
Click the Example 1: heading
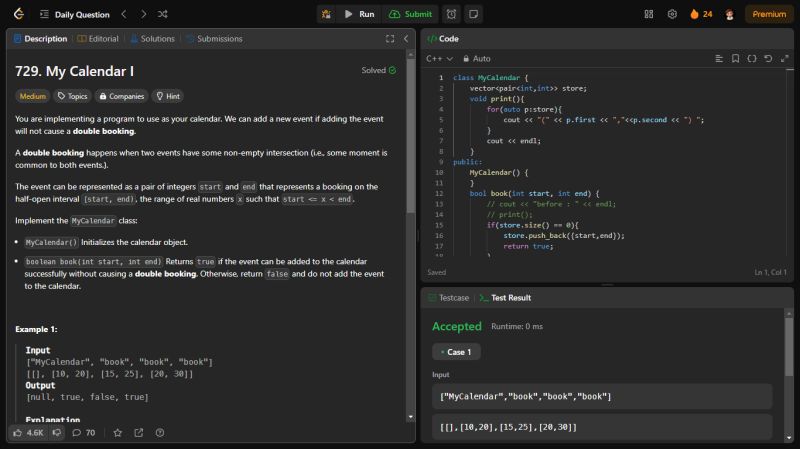click(36, 329)
